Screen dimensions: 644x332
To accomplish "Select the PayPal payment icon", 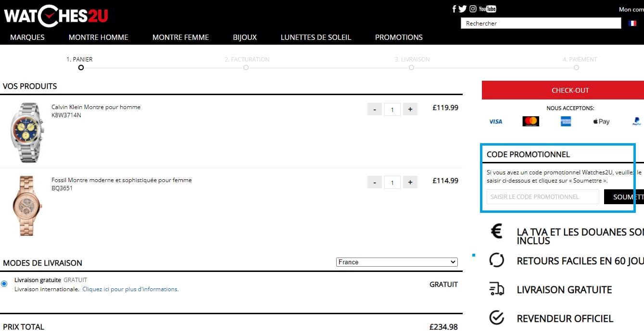I will (636, 121).
